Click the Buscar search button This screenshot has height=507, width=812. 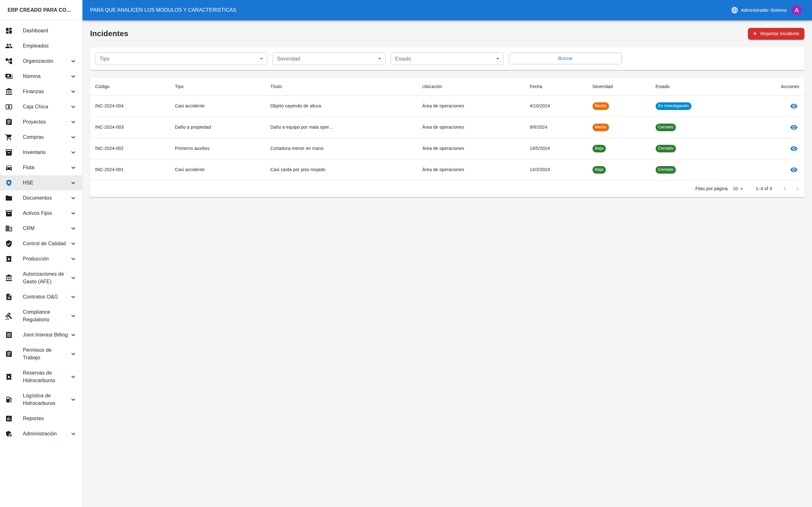565,58
